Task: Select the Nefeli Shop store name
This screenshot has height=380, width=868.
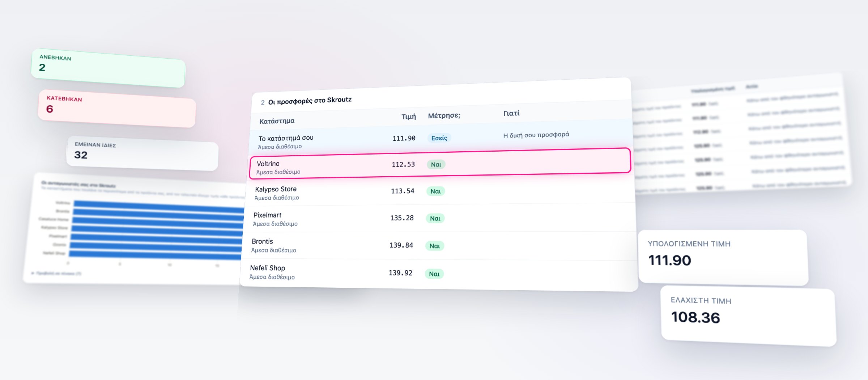Action: click(x=267, y=268)
